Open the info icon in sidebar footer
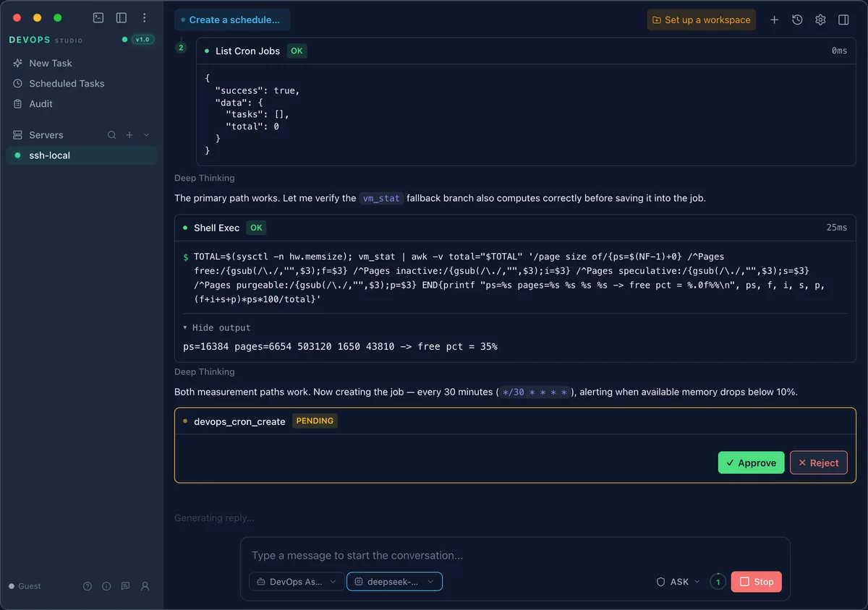This screenshot has width=868, height=610. [106, 586]
